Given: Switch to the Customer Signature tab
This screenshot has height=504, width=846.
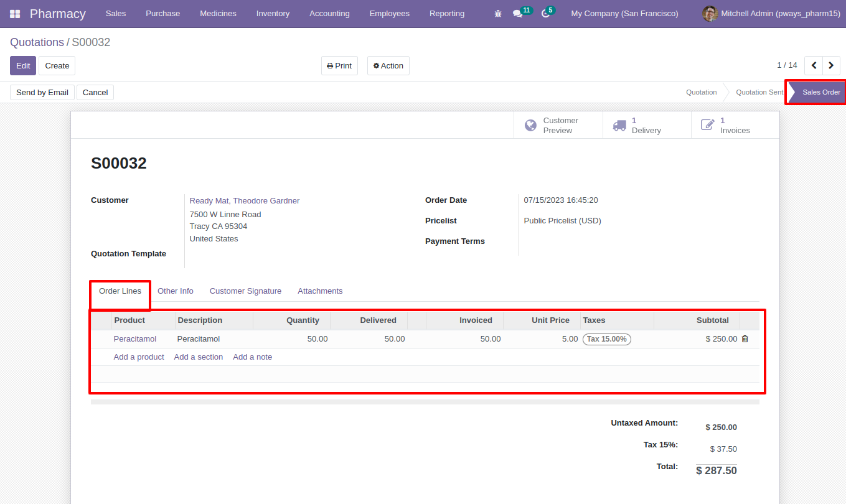Looking at the screenshot, I should click(245, 291).
